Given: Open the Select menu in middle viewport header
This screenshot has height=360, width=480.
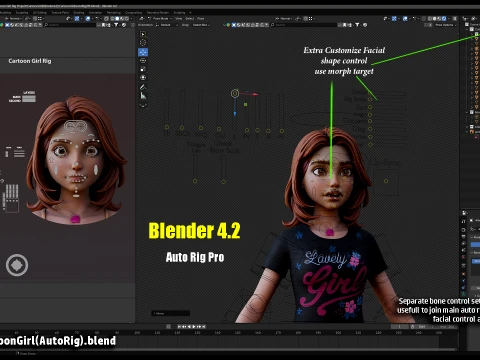Looking at the screenshot, I should (189, 18).
